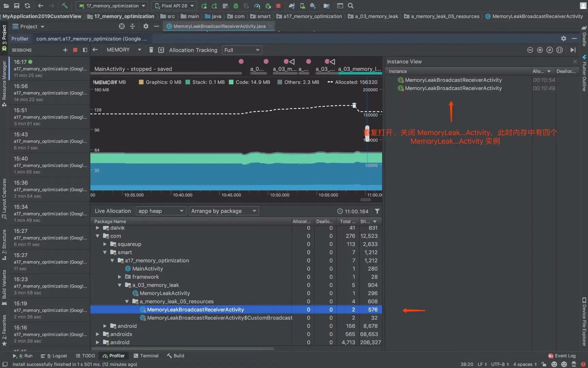Screen dimensions: 588x368
Task: Expand the squareup package node
Action: click(105, 244)
